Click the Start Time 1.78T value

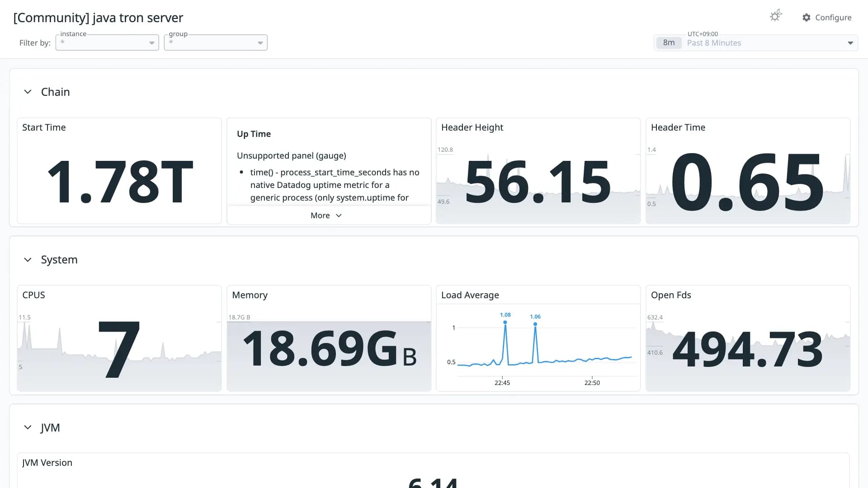click(x=120, y=182)
